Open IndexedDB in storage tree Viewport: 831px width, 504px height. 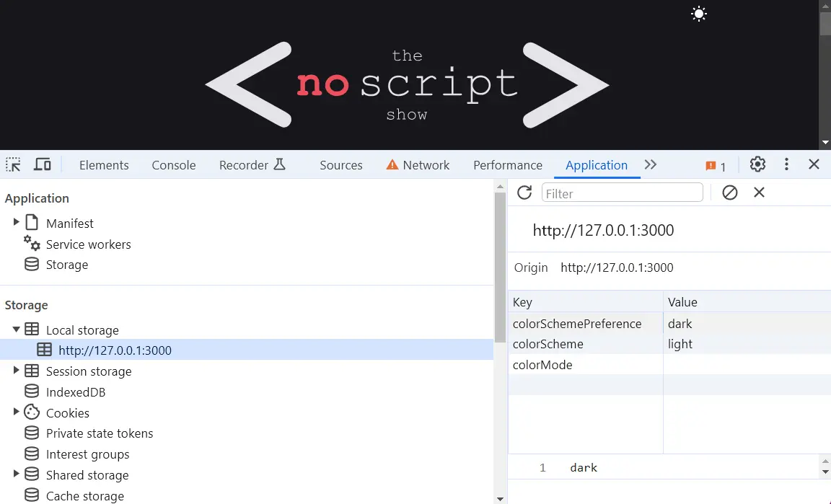[76, 392]
